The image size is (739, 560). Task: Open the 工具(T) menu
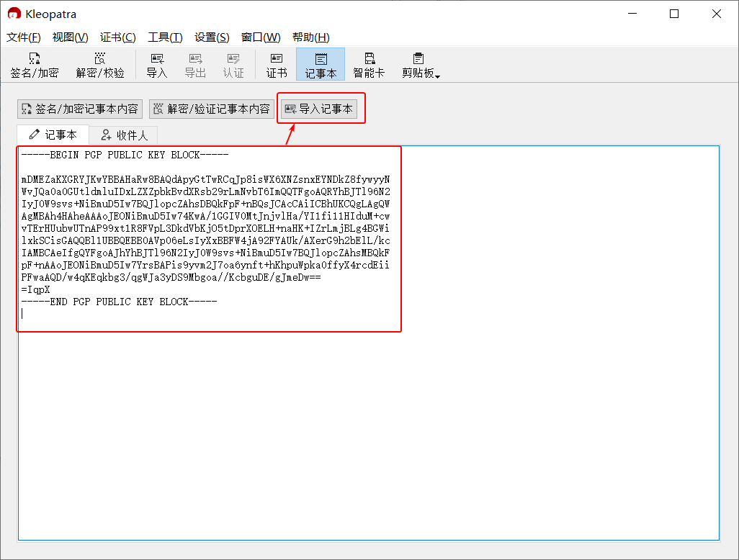[165, 37]
